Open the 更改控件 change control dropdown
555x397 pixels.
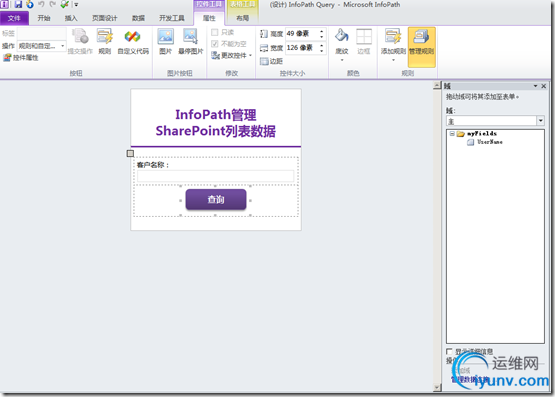(231, 56)
